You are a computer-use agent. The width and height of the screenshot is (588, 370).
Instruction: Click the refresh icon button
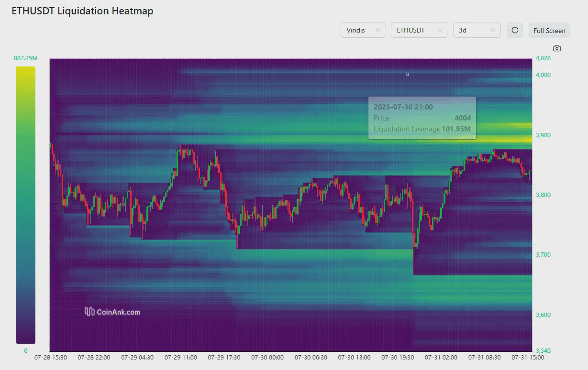pyautogui.click(x=515, y=30)
